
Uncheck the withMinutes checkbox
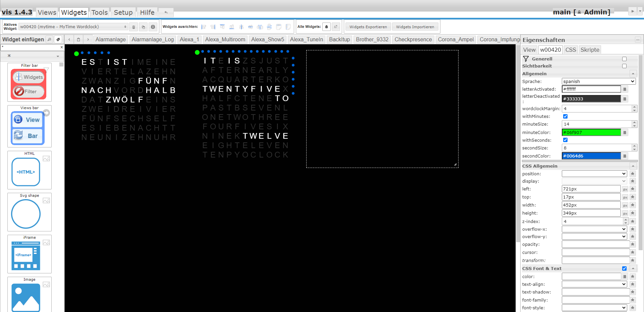pyautogui.click(x=565, y=116)
